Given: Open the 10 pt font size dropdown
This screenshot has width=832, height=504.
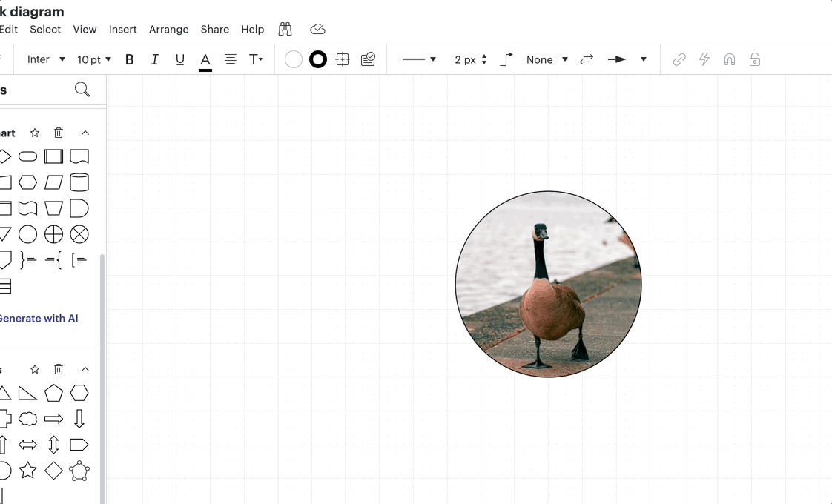Looking at the screenshot, I should pyautogui.click(x=94, y=59).
